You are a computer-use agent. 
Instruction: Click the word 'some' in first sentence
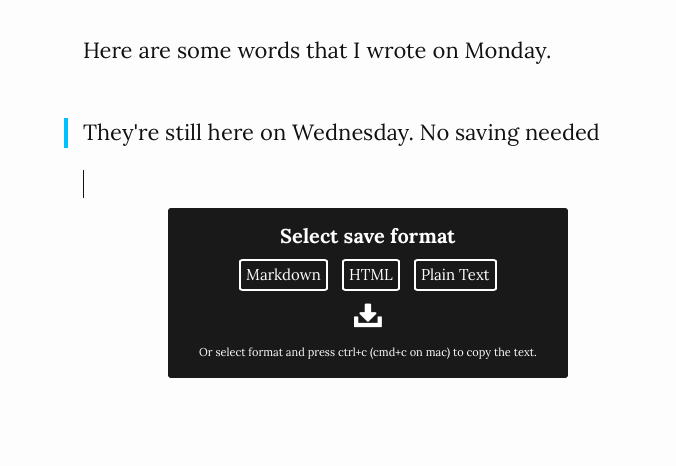pyautogui.click(x=204, y=51)
